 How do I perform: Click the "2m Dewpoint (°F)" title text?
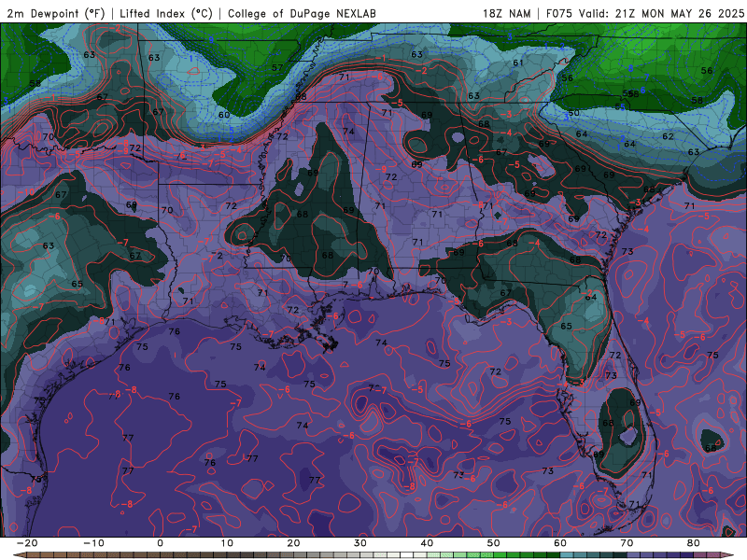56,13
